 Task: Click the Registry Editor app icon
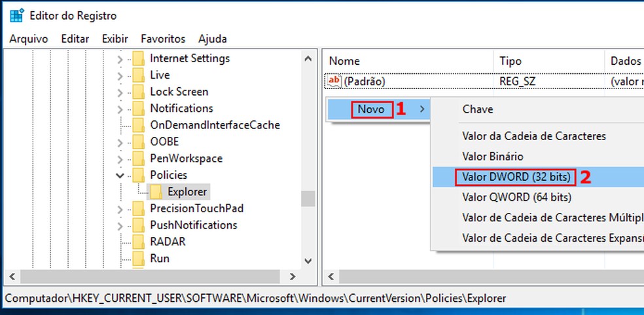16,16
